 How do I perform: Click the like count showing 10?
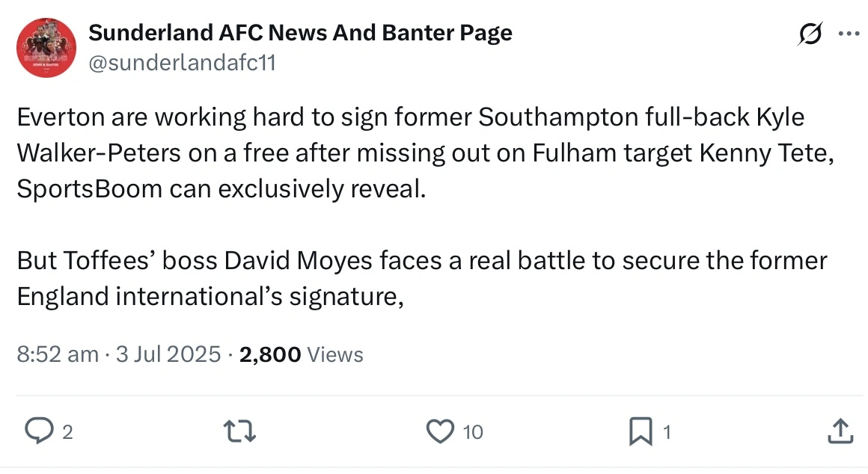click(472, 431)
